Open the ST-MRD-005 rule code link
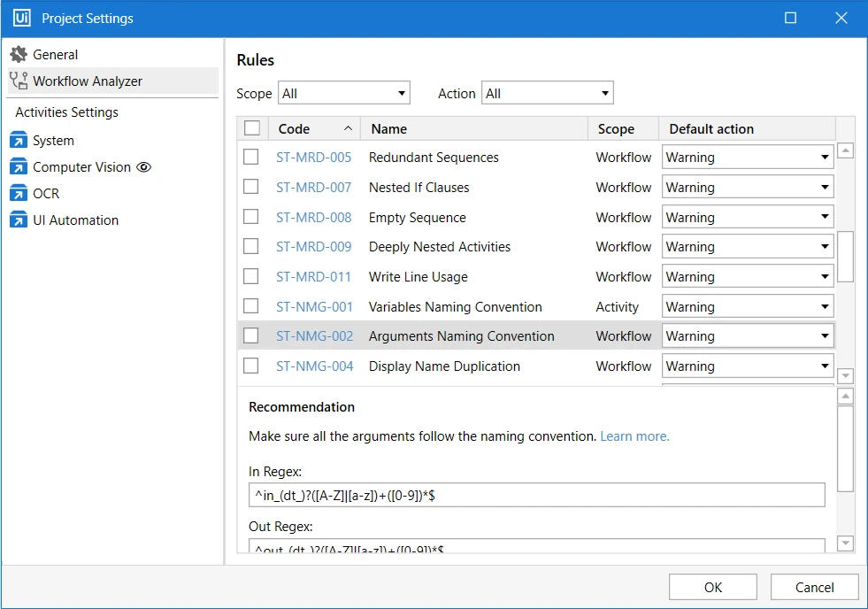Viewport: 868px width, 609px height. [314, 158]
